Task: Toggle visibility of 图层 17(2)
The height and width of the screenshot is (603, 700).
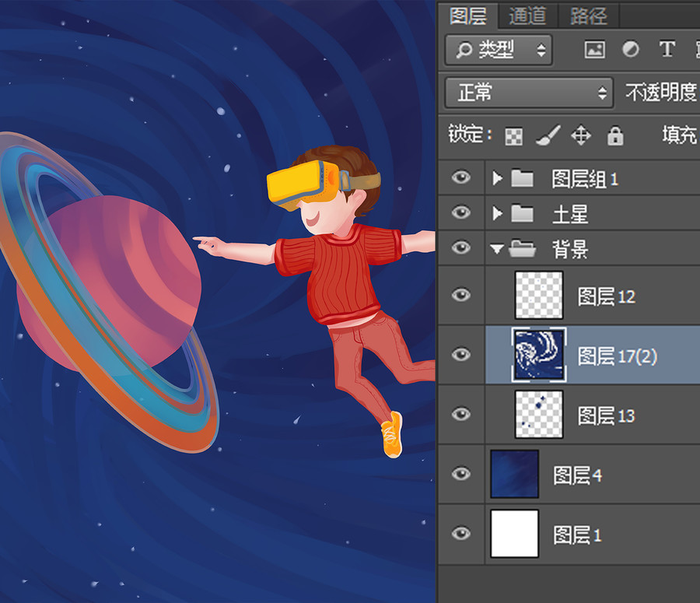Action: tap(460, 355)
